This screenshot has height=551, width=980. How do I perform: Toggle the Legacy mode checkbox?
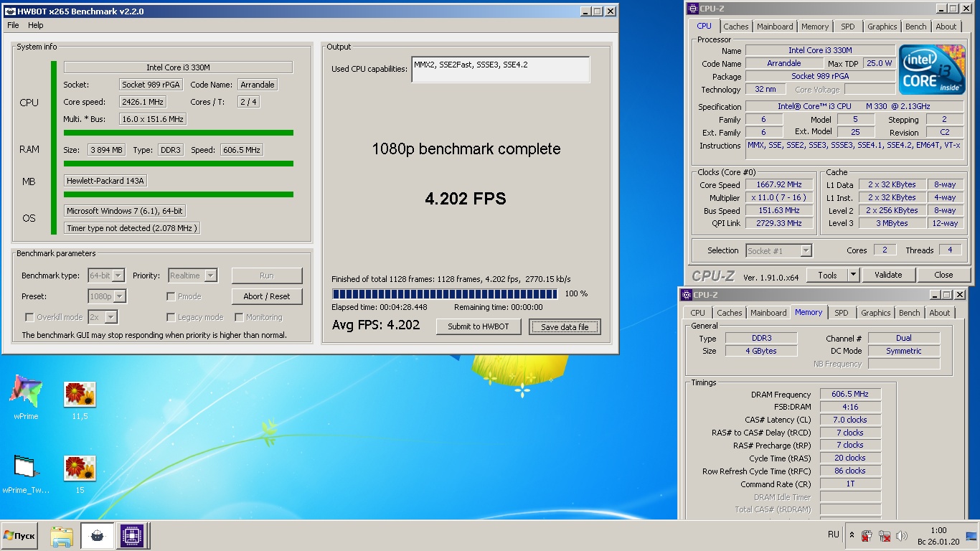click(171, 317)
